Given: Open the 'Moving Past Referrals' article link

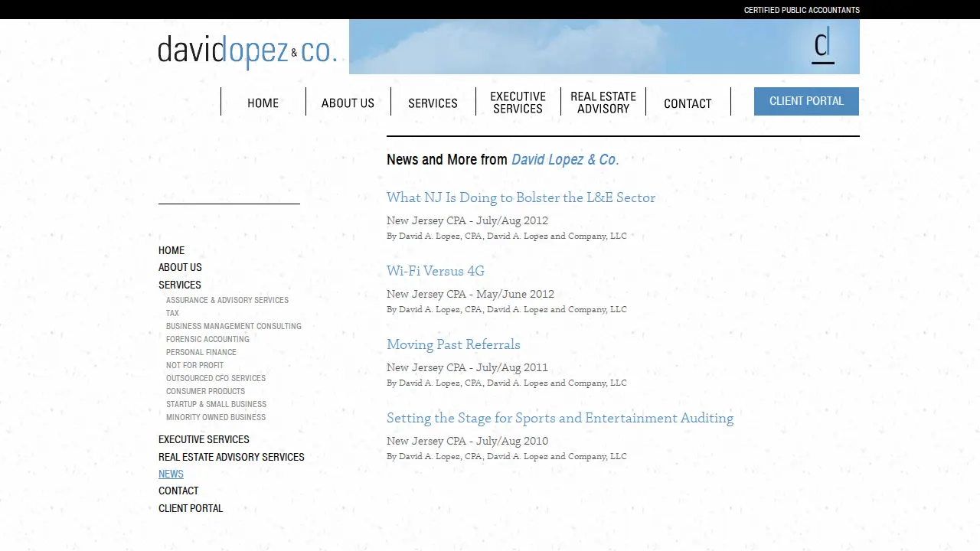Looking at the screenshot, I should point(453,344).
